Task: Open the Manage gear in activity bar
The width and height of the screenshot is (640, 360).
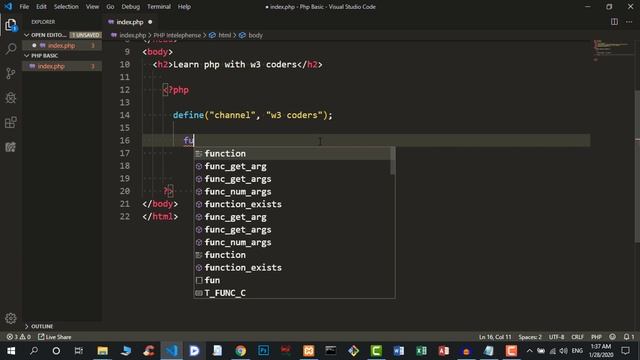Action: pos(11,318)
